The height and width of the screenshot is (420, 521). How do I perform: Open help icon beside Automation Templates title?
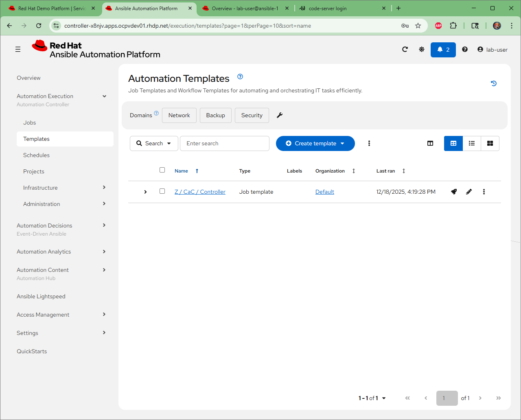(240, 77)
